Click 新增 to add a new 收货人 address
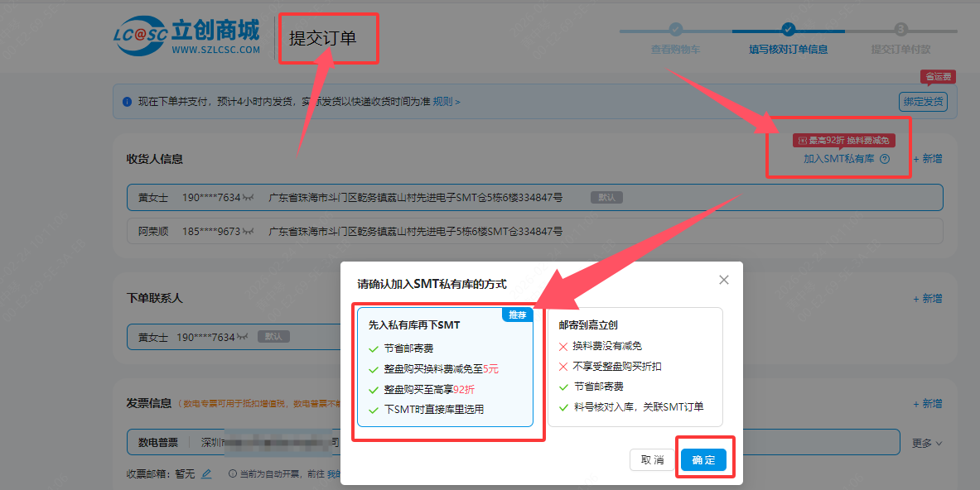The height and width of the screenshot is (490, 980). (x=927, y=159)
